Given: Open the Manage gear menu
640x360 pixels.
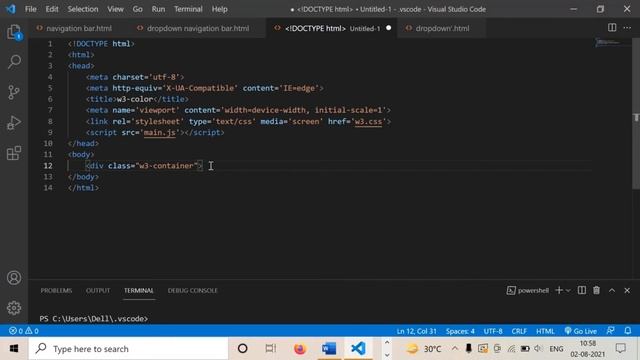Looking at the screenshot, I should click(14, 308).
